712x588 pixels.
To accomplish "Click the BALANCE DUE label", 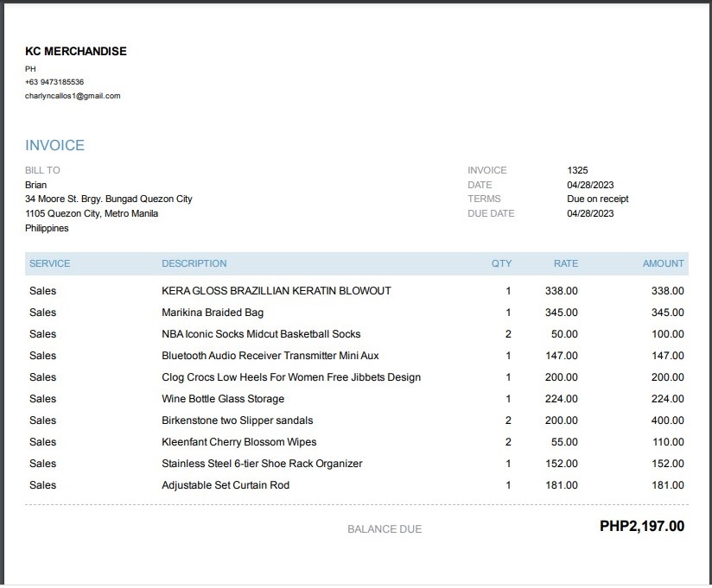I will pyautogui.click(x=385, y=529).
